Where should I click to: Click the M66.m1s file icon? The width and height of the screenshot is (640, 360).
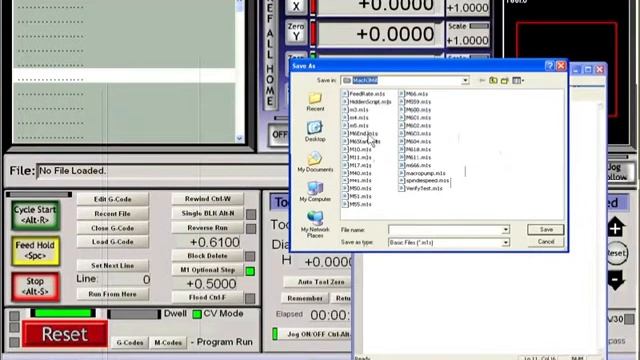click(x=402, y=94)
